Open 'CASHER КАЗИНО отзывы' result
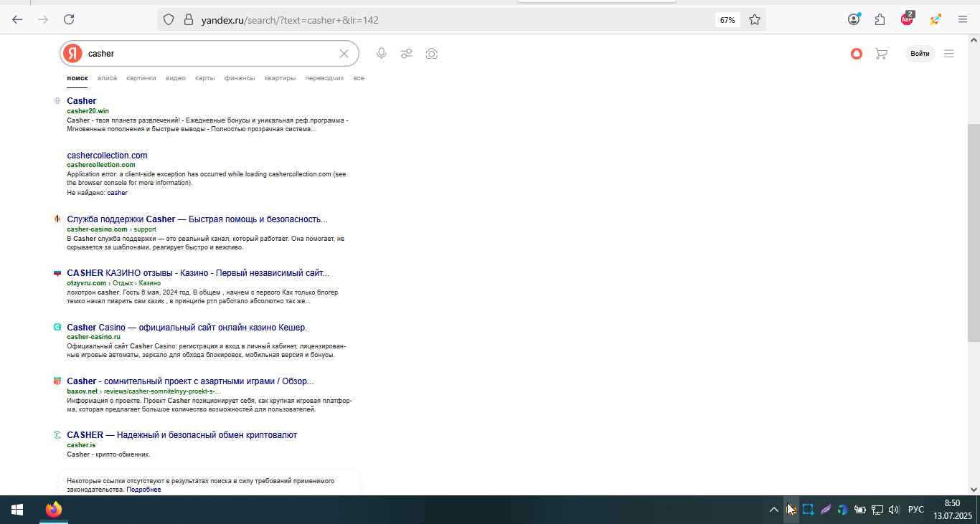This screenshot has height=524, width=980. (198, 273)
